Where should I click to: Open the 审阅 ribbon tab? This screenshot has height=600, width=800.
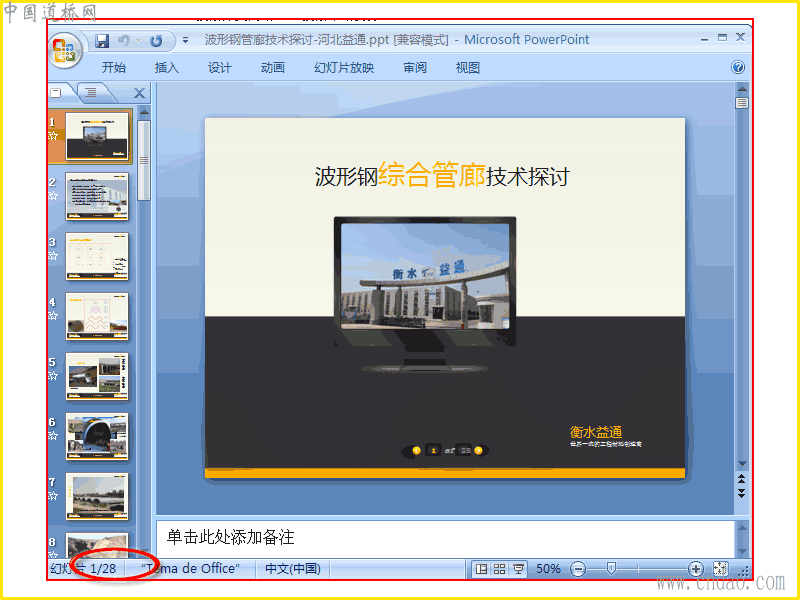415,67
